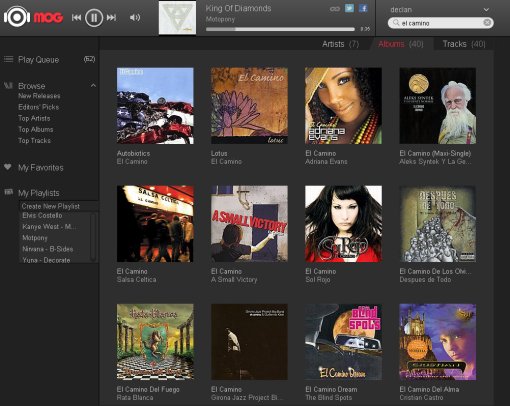The height and width of the screenshot is (406, 510).
Task: Open the Kanye West playlist
Action: click(49, 227)
